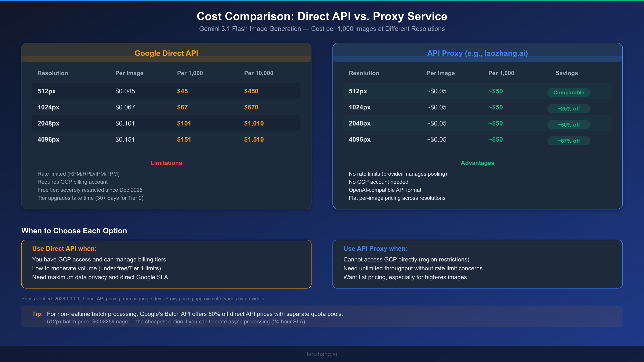Image resolution: width=644 pixels, height=362 pixels.
Task: Select the API Proxy panel header
Action: (477, 53)
